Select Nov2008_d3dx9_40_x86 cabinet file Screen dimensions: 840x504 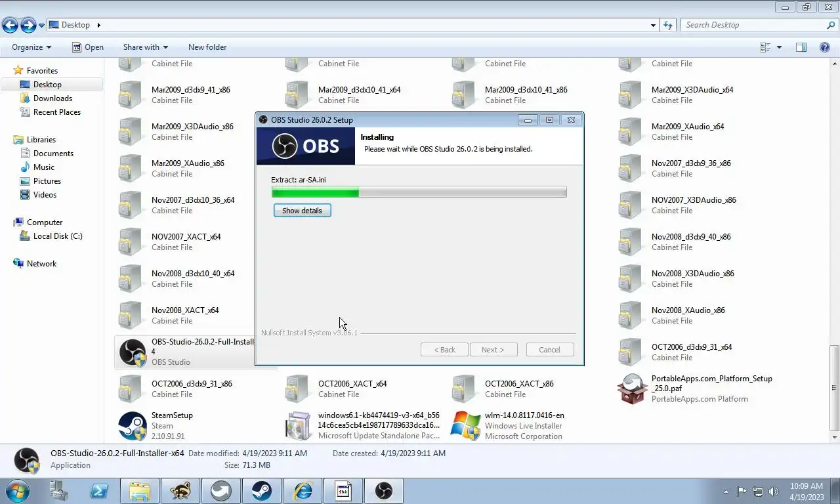coord(691,237)
